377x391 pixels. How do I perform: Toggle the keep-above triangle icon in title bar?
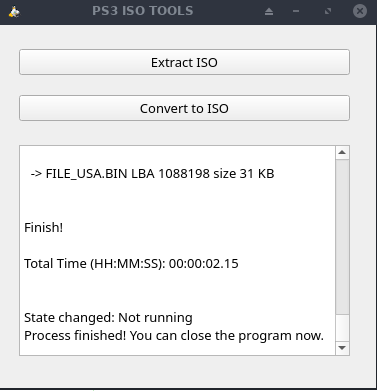(x=269, y=12)
